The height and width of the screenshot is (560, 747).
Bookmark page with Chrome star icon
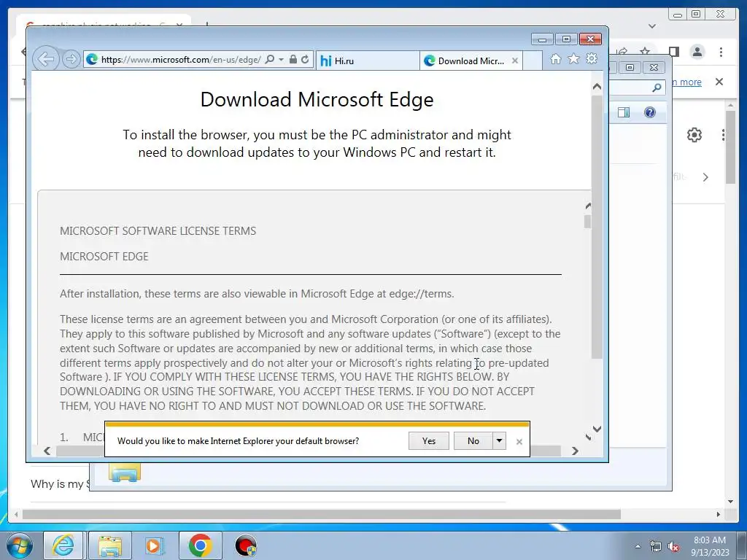click(x=645, y=51)
